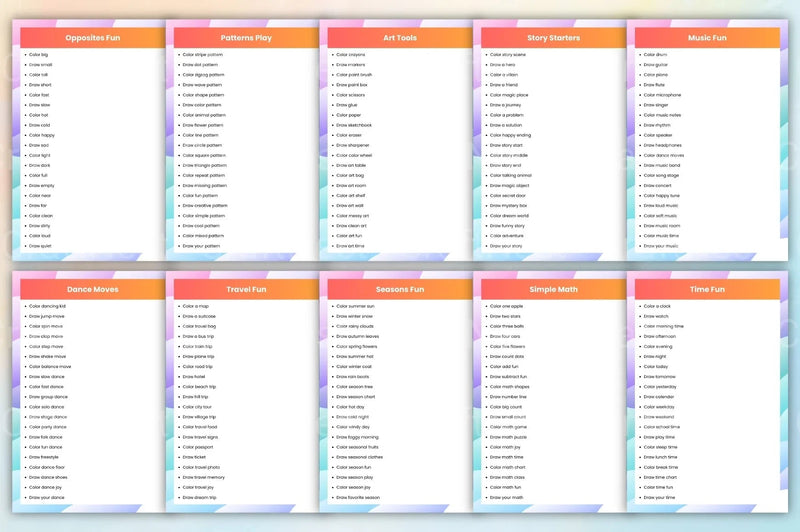The width and height of the screenshot is (800, 532).
Task: Select "Color happy" in Opposites Fun
Action: tap(42, 135)
